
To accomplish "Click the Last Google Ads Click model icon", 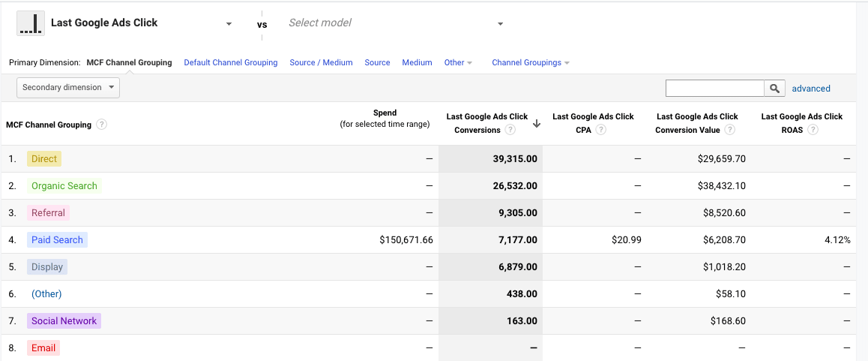I will [31, 23].
